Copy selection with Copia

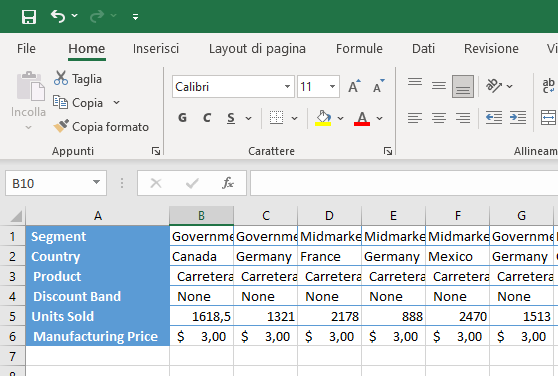coord(79,103)
